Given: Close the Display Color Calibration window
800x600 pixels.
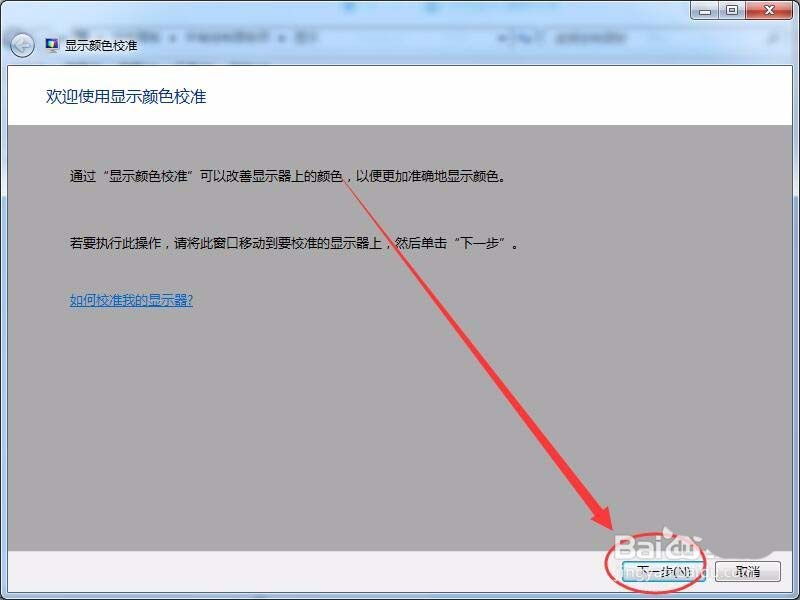Looking at the screenshot, I should 768,10.
